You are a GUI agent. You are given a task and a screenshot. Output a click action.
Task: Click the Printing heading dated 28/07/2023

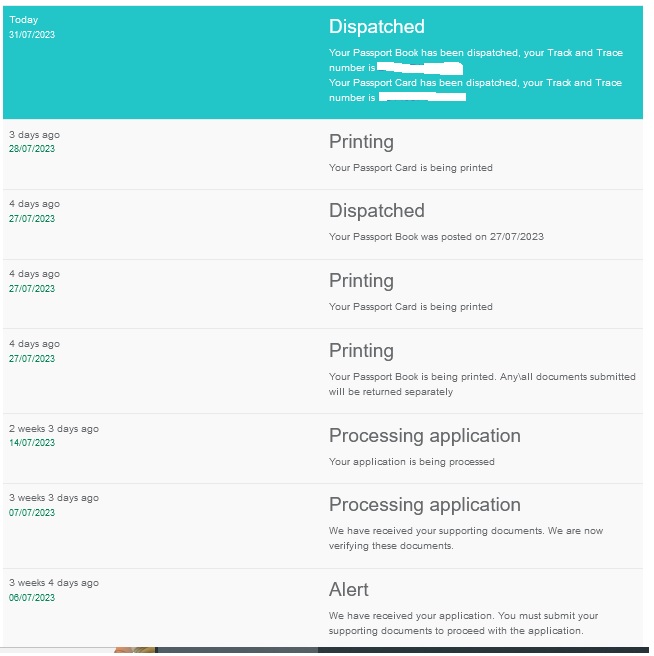[361, 142]
